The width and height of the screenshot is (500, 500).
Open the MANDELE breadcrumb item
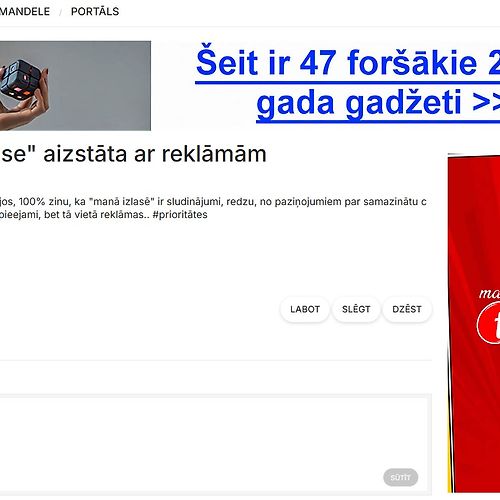(x=25, y=11)
